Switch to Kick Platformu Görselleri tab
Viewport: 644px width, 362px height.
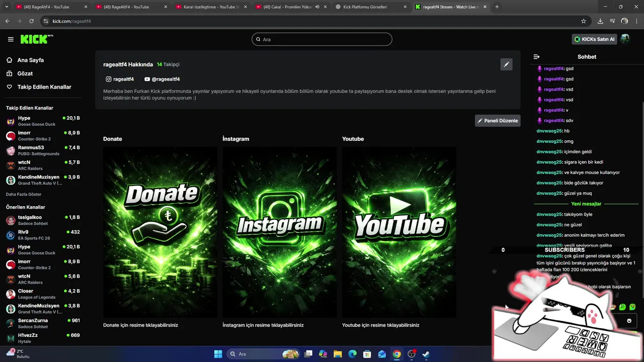(371, 7)
